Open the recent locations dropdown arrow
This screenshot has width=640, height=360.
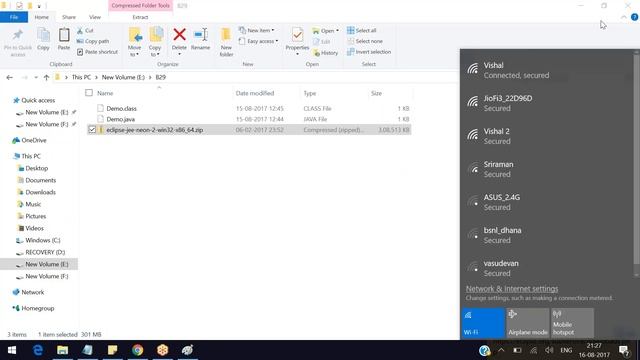36,77
